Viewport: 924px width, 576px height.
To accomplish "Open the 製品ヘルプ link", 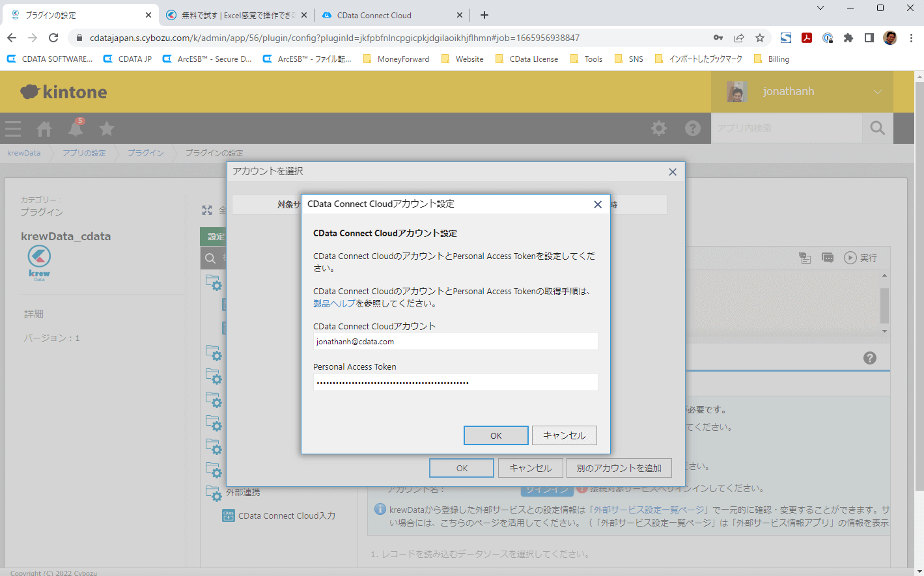I will point(335,303).
